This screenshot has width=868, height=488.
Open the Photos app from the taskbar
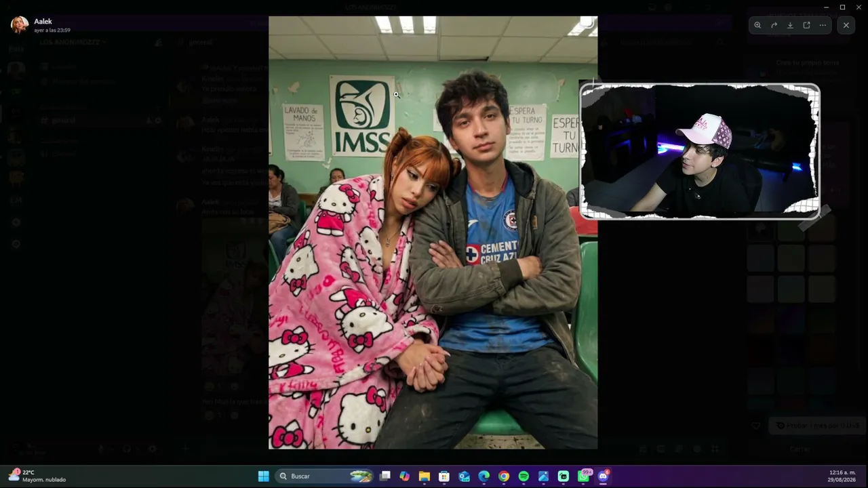[544, 476]
